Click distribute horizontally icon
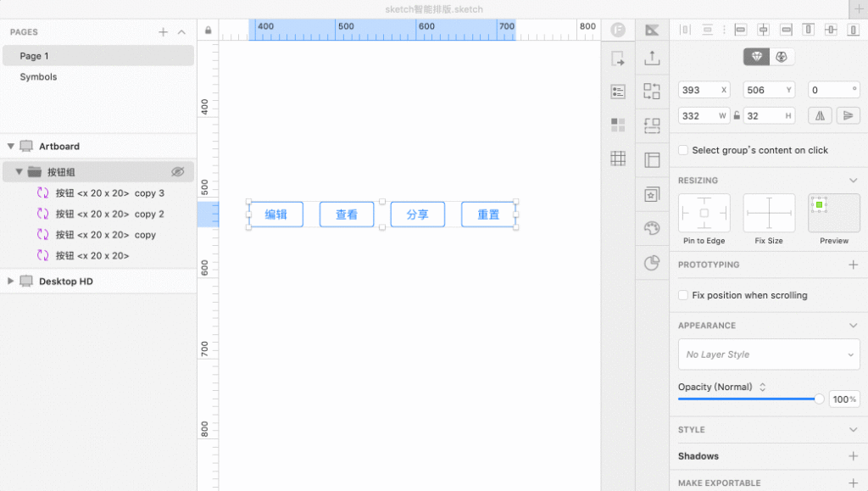The image size is (868, 491). 685,30
